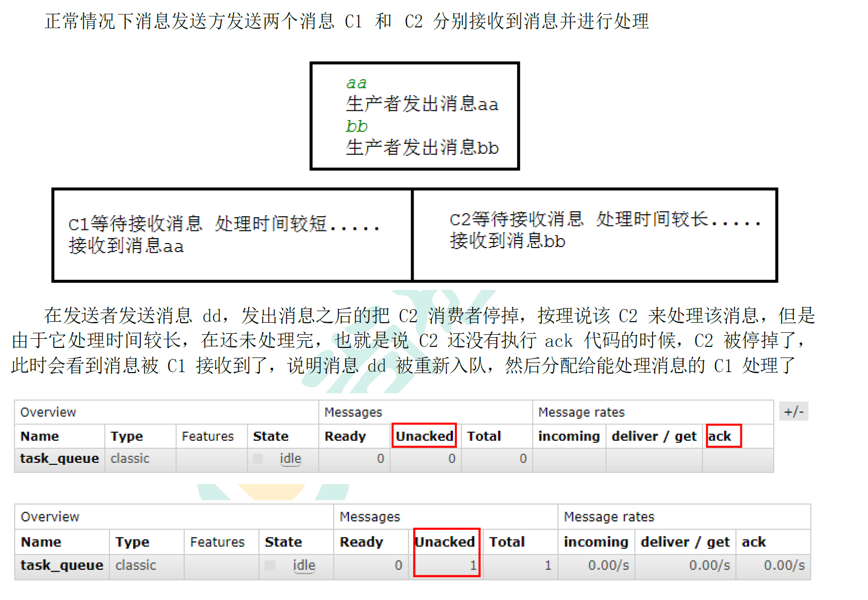868x600 pixels.
Task: Sort second table by State header
Action: pyautogui.click(x=283, y=542)
